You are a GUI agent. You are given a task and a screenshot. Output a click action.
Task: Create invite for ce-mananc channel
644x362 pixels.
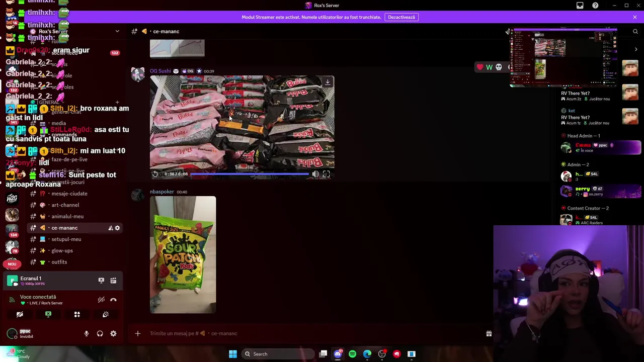tap(110, 228)
